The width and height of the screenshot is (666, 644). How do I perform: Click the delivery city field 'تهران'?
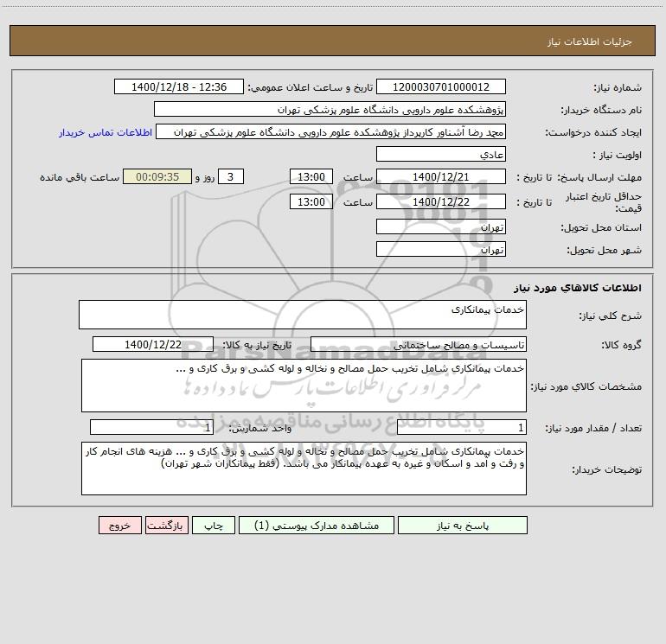point(441,249)
